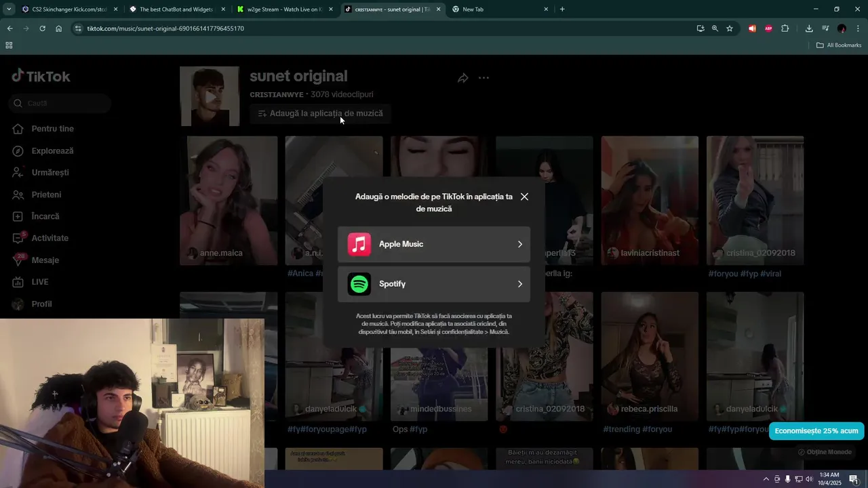
Task: Click the install app icon in the address bar
Action: 701,28
